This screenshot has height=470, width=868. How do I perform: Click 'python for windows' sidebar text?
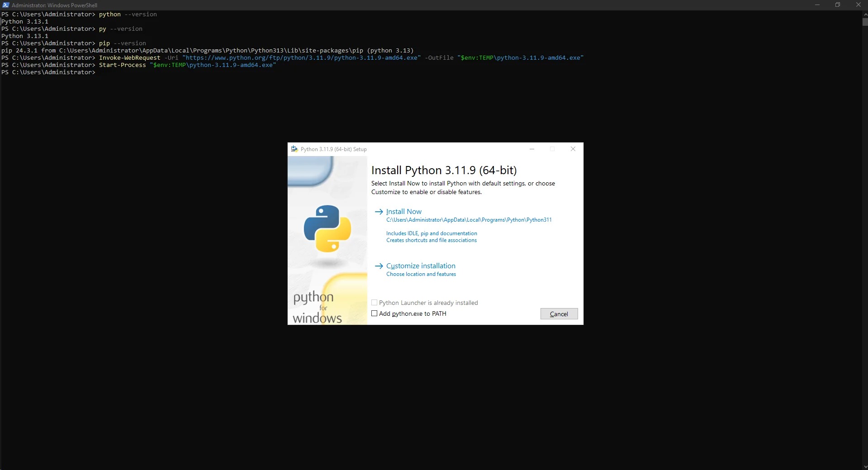tap(317, 308)
